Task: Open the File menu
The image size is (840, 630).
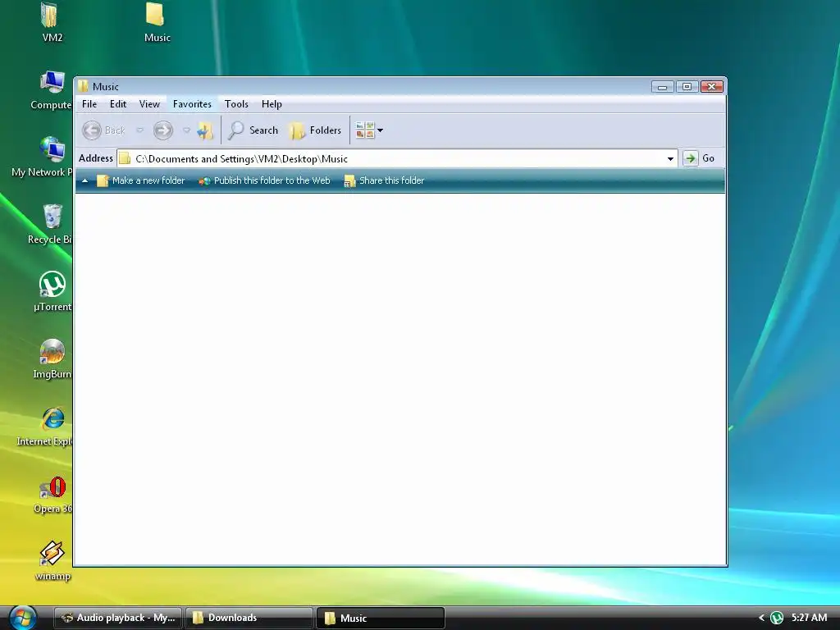Action: [89, 104]
